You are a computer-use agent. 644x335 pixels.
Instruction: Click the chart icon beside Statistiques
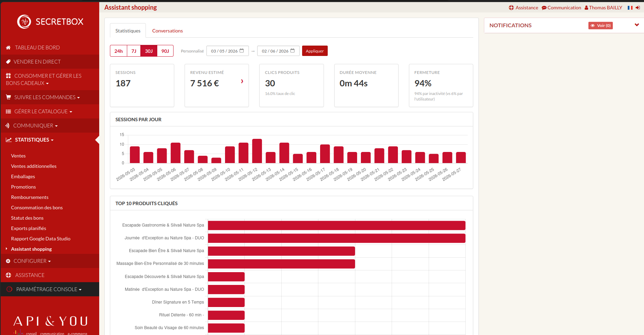tap(9, 140)
